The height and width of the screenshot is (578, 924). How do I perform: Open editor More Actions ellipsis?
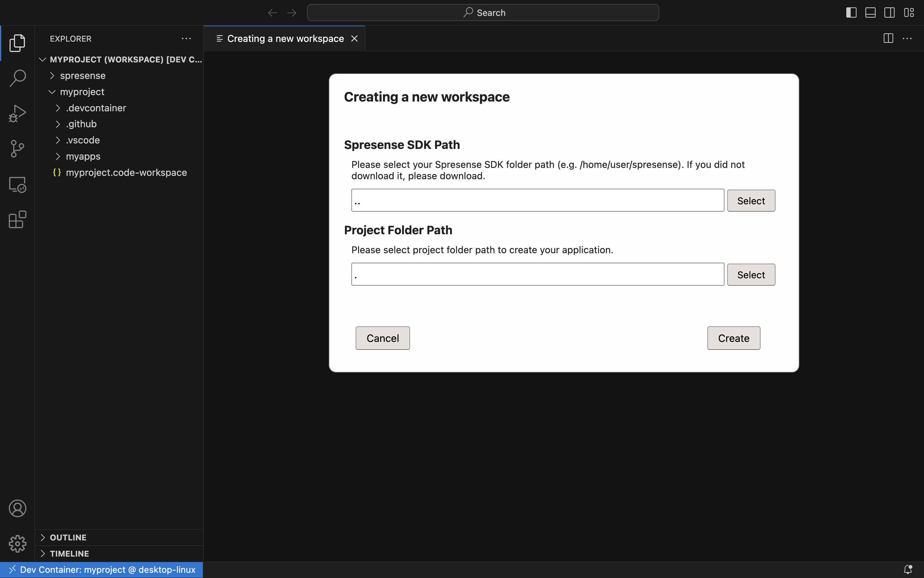[907, 38]
